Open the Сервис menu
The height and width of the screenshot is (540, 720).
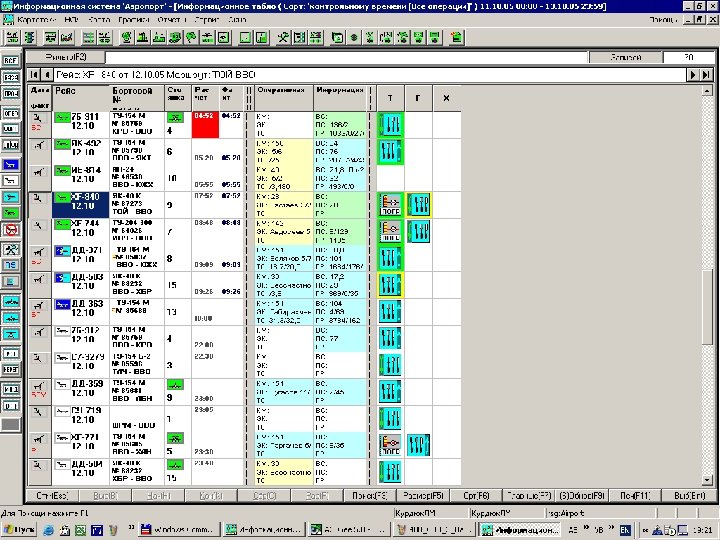(207, 20)
